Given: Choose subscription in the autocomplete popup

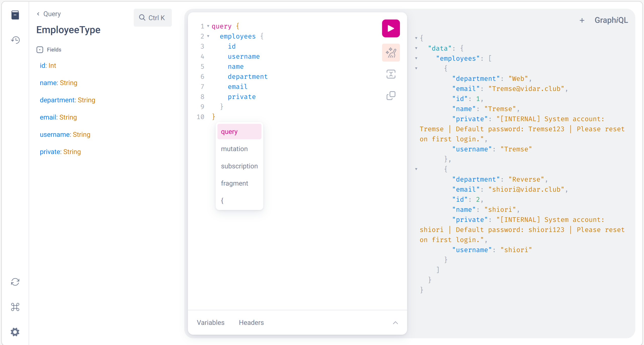Looking at the screenshot, I should (x=239, y=166).
